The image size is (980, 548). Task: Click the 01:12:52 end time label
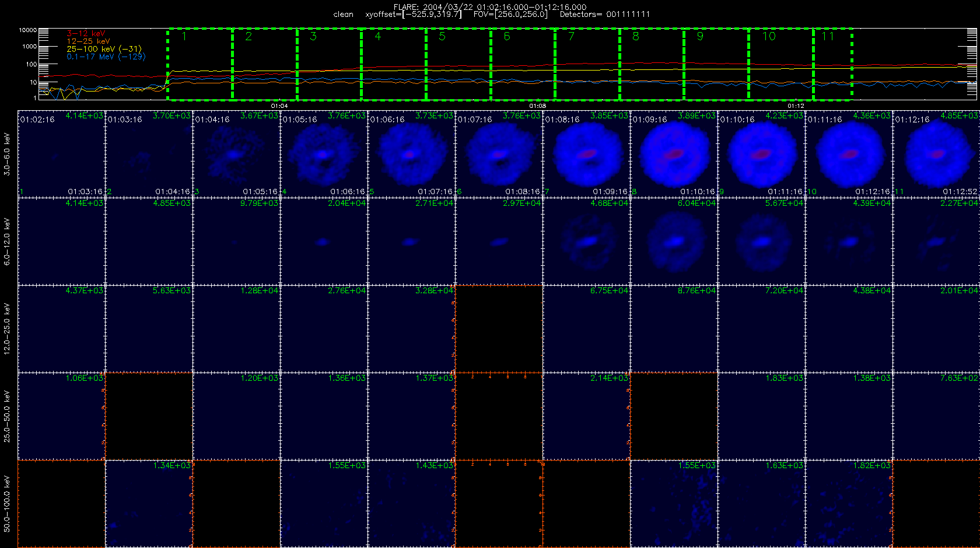pyautogui.click(x=960, y=191)
